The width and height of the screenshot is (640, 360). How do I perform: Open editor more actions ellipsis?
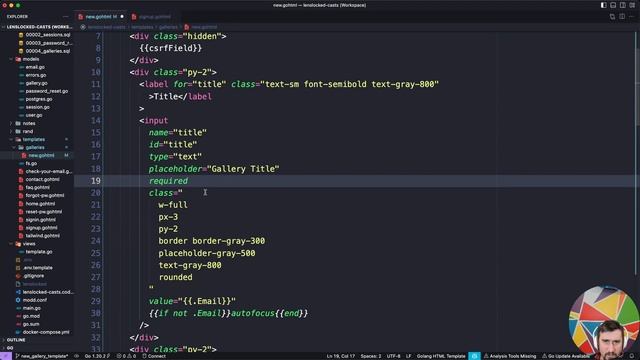tap(631, 17)
